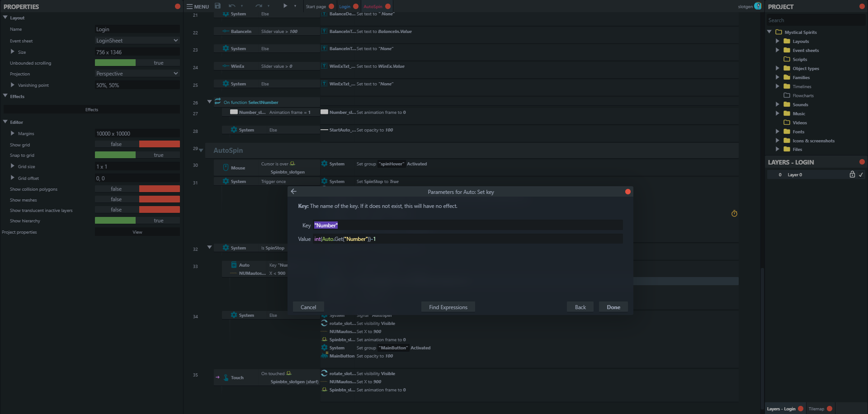Click the System gear in event 32

(x=226, y=248)
